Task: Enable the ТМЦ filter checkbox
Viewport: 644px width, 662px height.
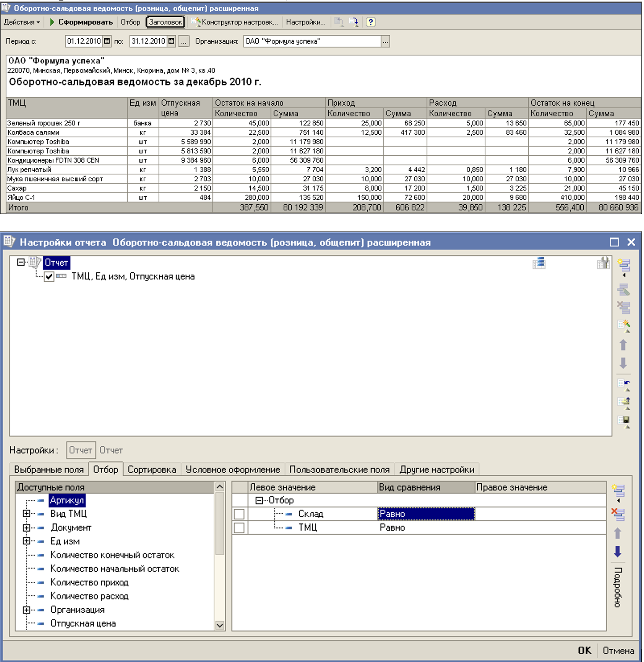Action: point(239,528)
